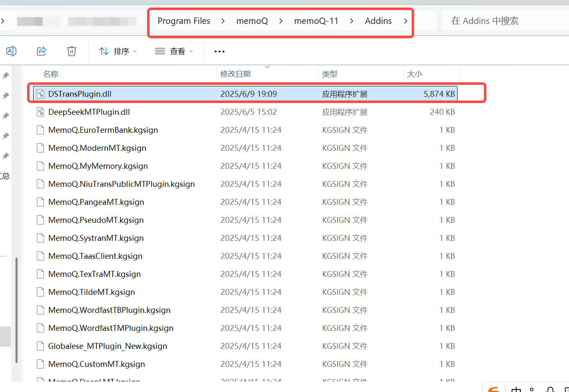Image resolution: width=569 pixels, height=392 pixels.
Task: Click the Delete trash can icon
Action: [72, 51]
